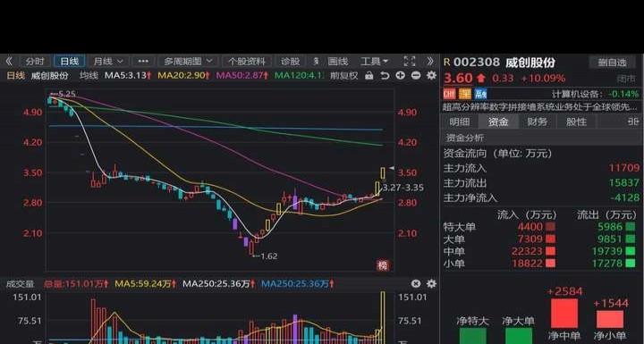
Task: Click the MA50:2.87 indicator value
Action: [242, 76]
